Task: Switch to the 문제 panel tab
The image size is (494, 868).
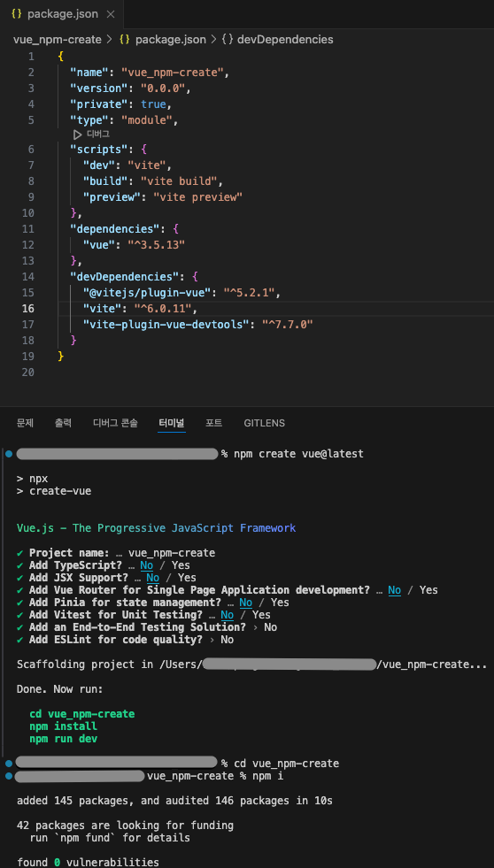Action: pos(26,423)
